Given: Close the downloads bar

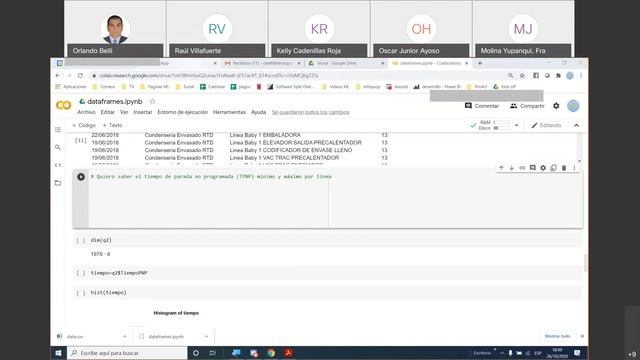Looking at the screenshot, I should [582, 336].
